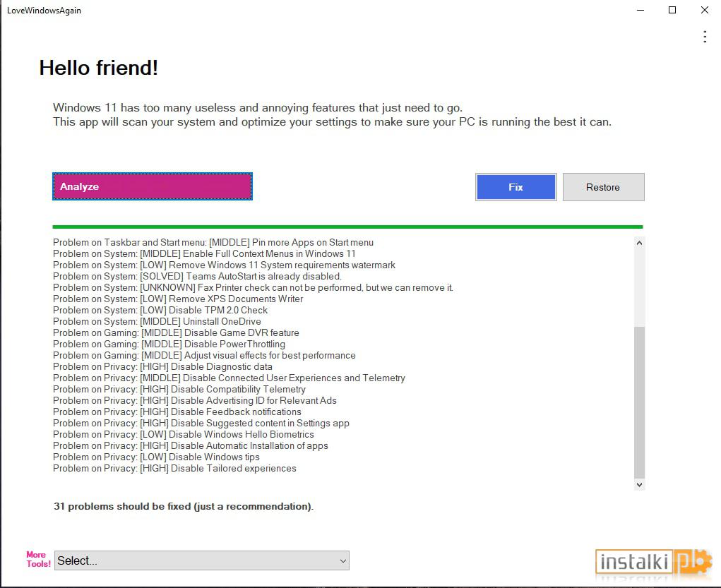Image resolution: width=721 pixels, height=588 pixels.
Task: Click the pink 'More Tools!' label
Action: (38, 559)
